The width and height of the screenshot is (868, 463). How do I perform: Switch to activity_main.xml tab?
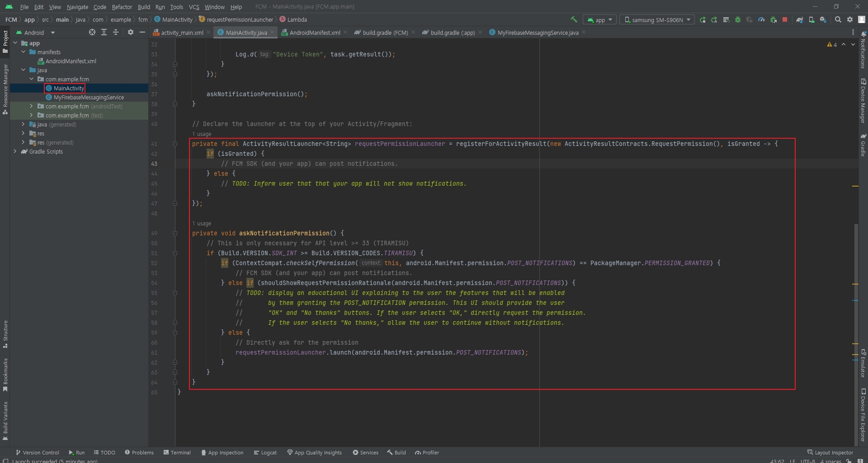182,33
